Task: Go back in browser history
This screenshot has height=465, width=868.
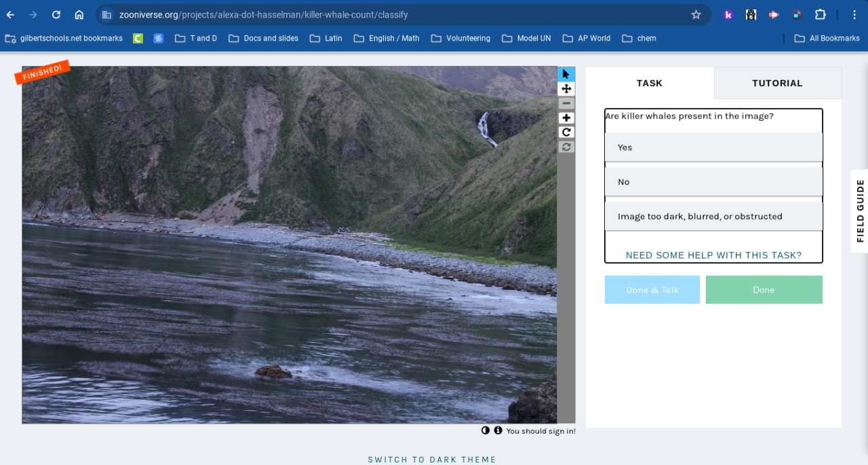Action: coord(10,14)
